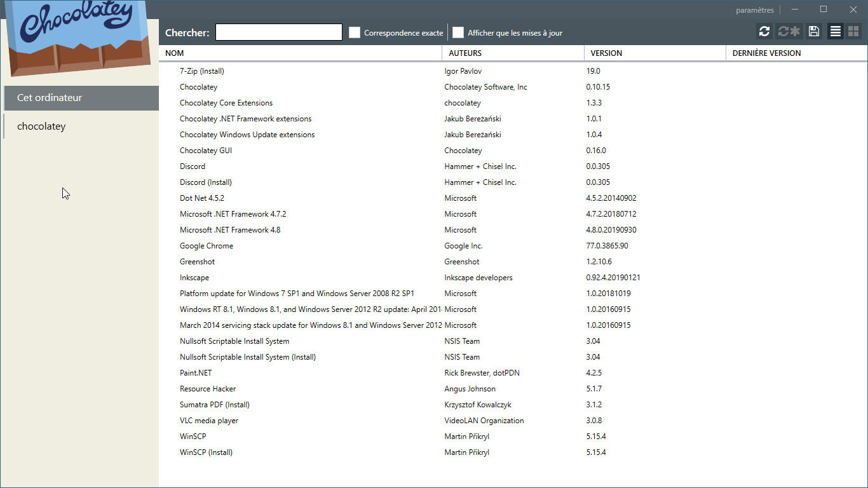Click VideoLAN Organization author cell
868x488 pixels.
484,421
